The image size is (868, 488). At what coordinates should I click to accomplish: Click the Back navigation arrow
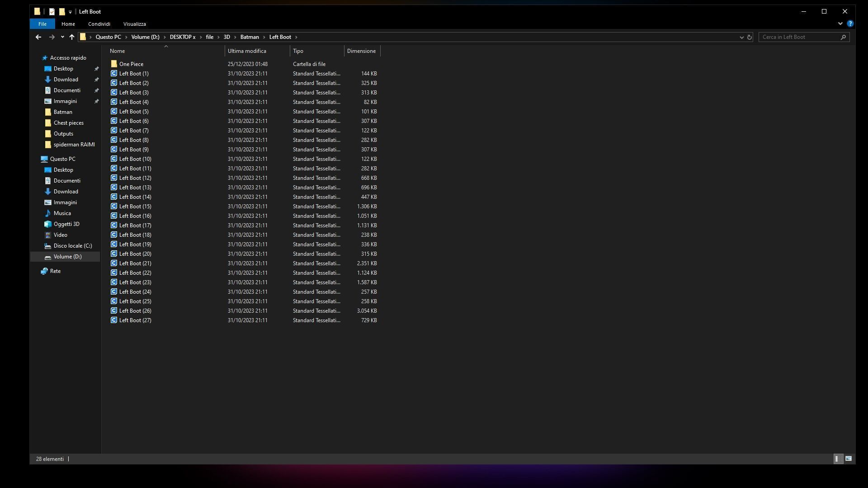[x=38, y=37]
